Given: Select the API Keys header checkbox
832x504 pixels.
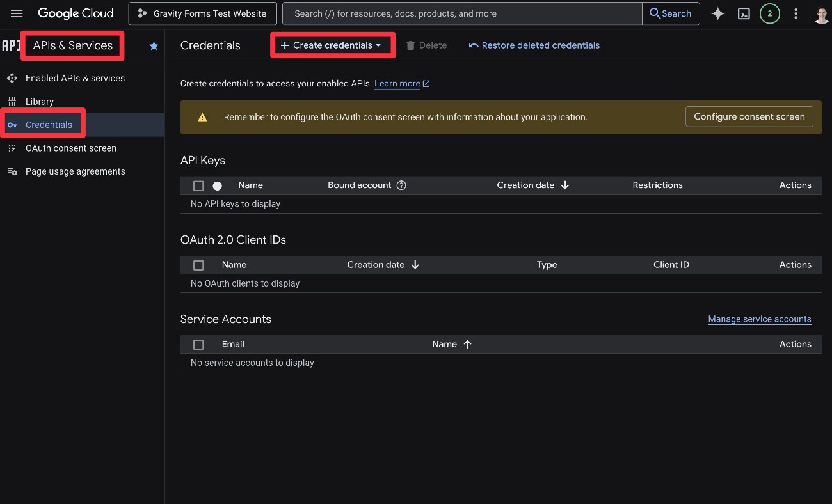Looking at the screenshot, I should click(198, 185).
